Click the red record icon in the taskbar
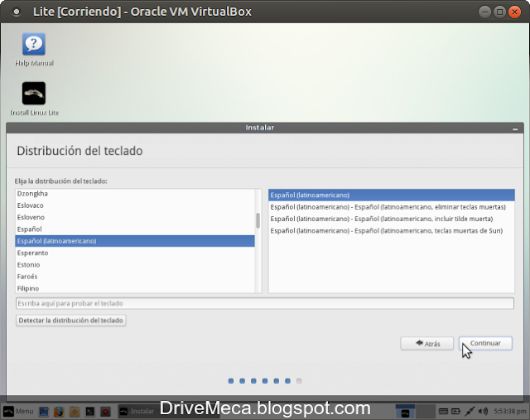Viewport: 530px width, 420px height. pos(105,411)
